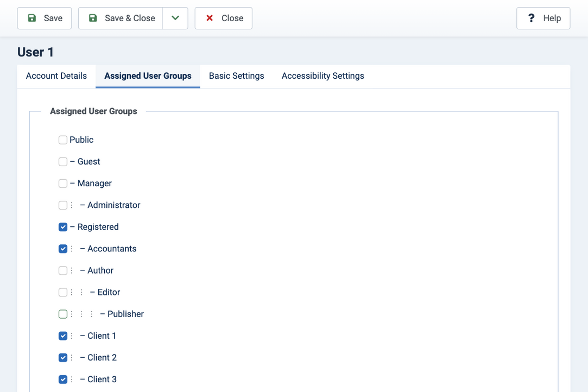Uncheck the Client 2 group checkbox

63,357
